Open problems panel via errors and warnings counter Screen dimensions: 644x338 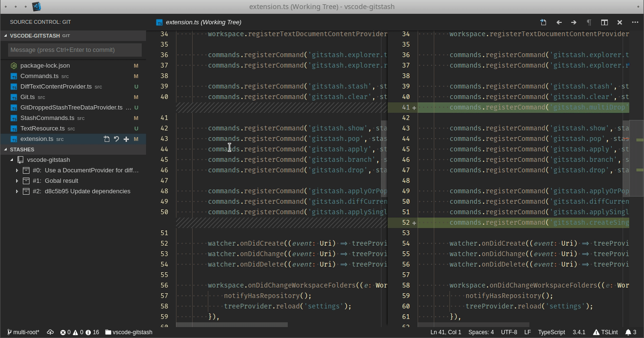coord(79,332)
